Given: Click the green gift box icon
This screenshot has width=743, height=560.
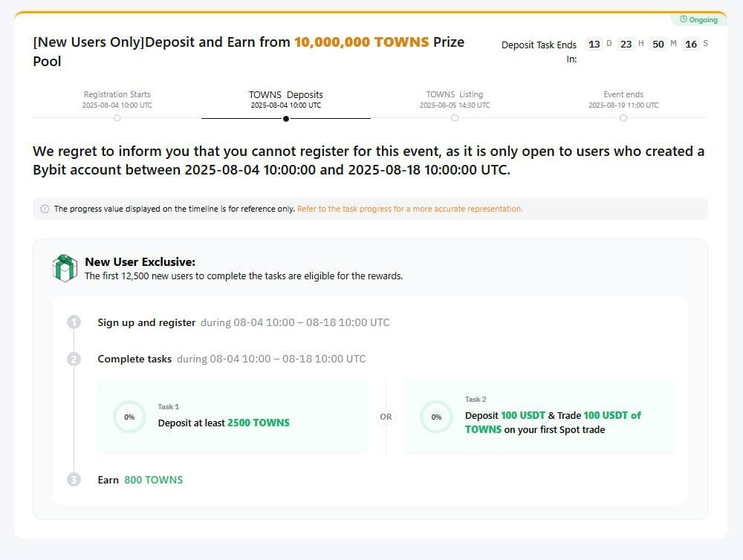Looking at the screenshot, I should 65,268.
